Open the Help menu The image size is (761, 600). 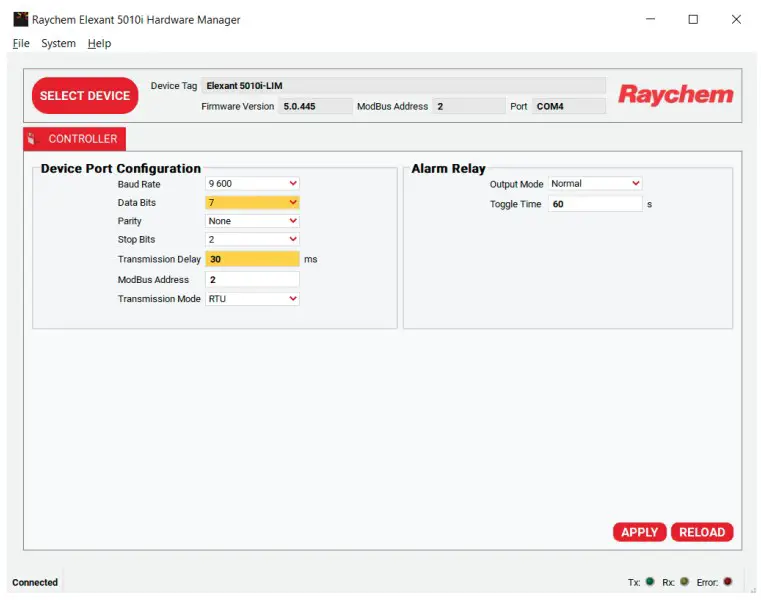99,43
